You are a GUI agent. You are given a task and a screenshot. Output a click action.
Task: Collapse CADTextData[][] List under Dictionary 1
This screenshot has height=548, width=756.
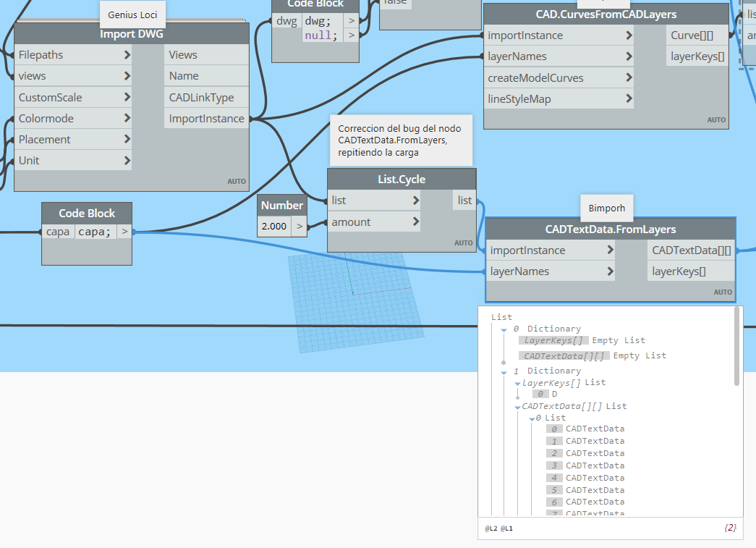point(517,407)
